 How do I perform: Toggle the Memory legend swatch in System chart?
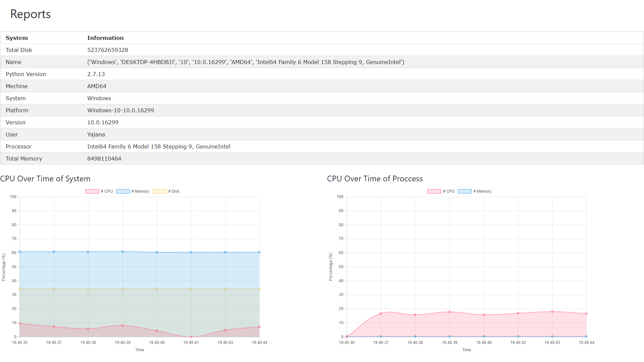123,191
